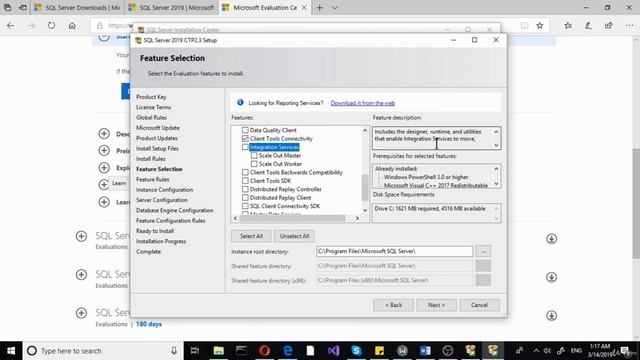
Task: Open Skype from taskbar
Action: click(356, 351)
